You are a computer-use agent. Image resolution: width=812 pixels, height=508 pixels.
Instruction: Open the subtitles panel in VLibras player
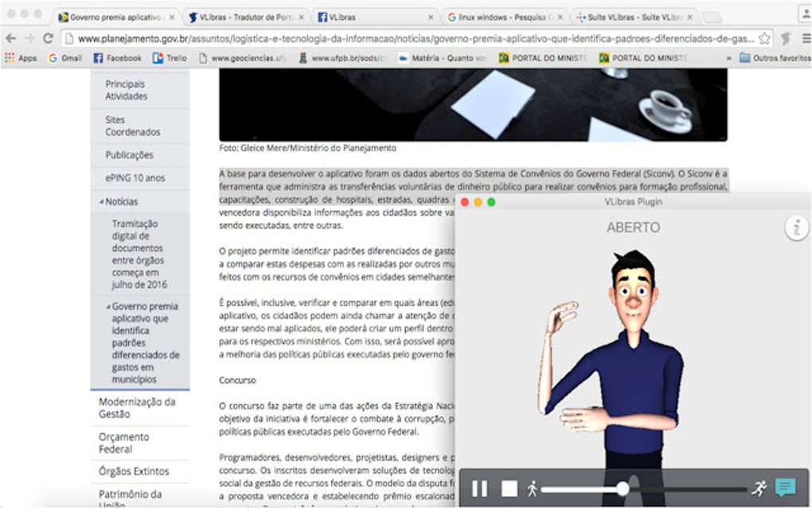[787, 485]
